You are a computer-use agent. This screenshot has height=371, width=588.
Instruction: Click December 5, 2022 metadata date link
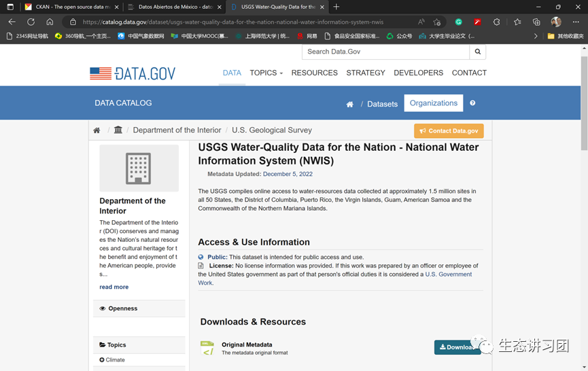(x=288, y=174)
